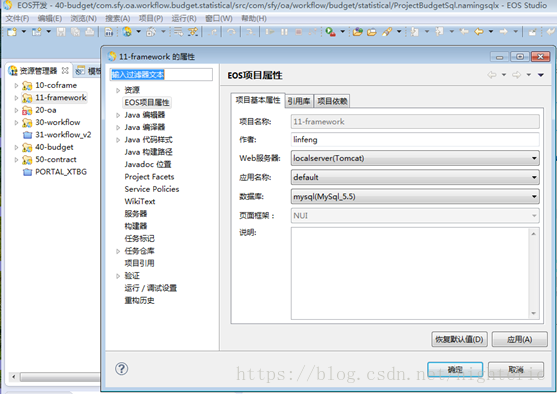Viewport: 557px width, 394px height.
Task: Open the Web服务器 localserver(Tomcat) dropdown
Action: (x=415, y=158)
